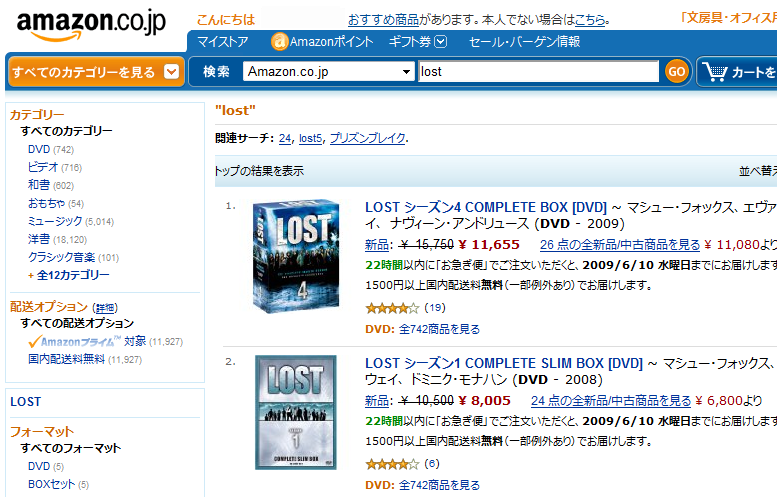The image size is (777, 497).
Task: Click the search field containing lost
Action: [539, 72]
